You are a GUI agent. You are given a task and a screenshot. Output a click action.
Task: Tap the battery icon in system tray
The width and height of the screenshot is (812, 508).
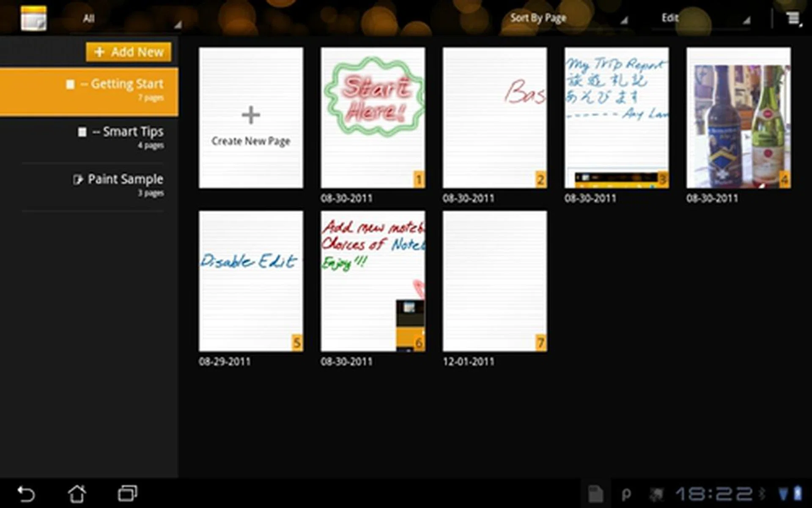(x=798, y=493)
